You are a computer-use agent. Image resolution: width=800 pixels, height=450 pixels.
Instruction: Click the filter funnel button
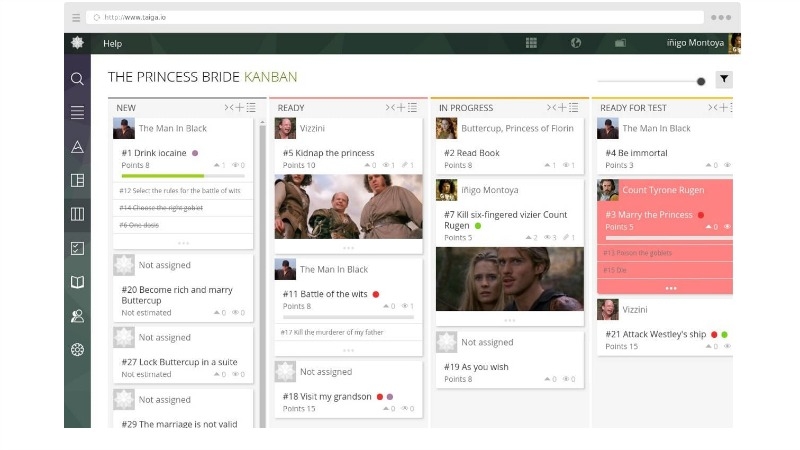[724, 80]
